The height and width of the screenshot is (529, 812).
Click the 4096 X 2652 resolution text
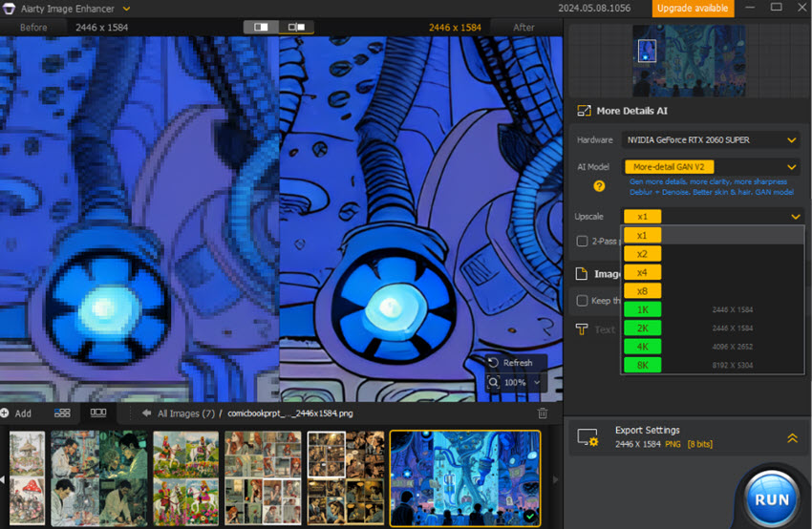click(x=733, y=347)
